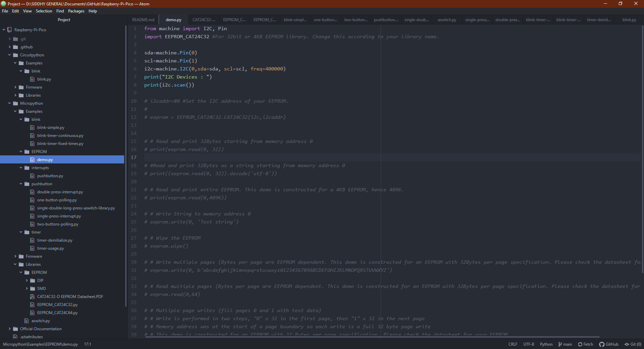Select CRLF line ending indicator
644x349 pixels.
pos(513,344)
